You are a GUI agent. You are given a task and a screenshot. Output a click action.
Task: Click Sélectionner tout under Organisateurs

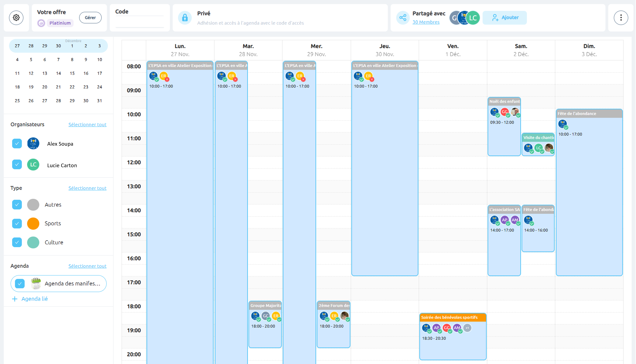coord(87,124)
